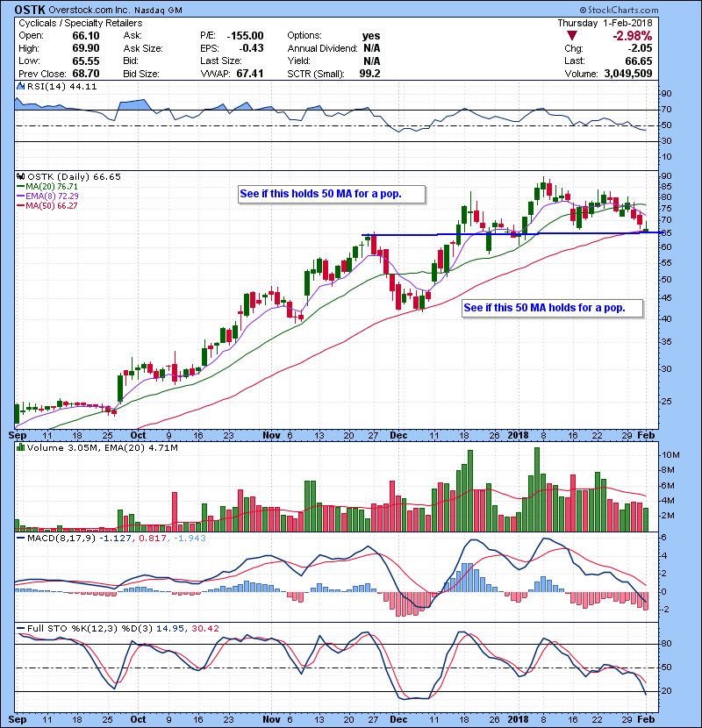
Task: Click the RSI(14) 44.11 label
Action: pyautogui.click(x=61, y=86)
